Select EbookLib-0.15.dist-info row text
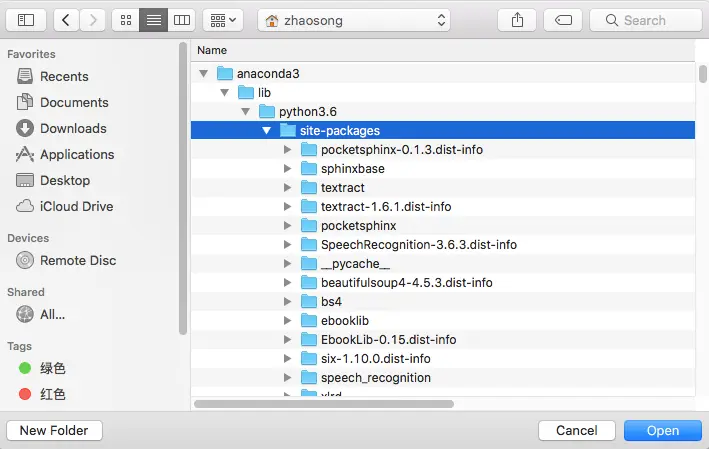The height and width of the screenshot is (449, 709). (x=388, y=340)
